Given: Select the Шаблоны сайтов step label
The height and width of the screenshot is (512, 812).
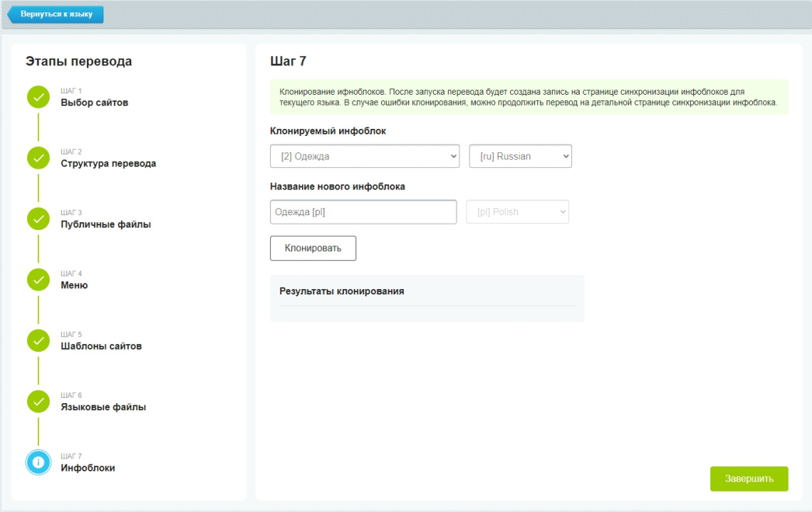Looking at the screenshot, I should coord(101,347).
